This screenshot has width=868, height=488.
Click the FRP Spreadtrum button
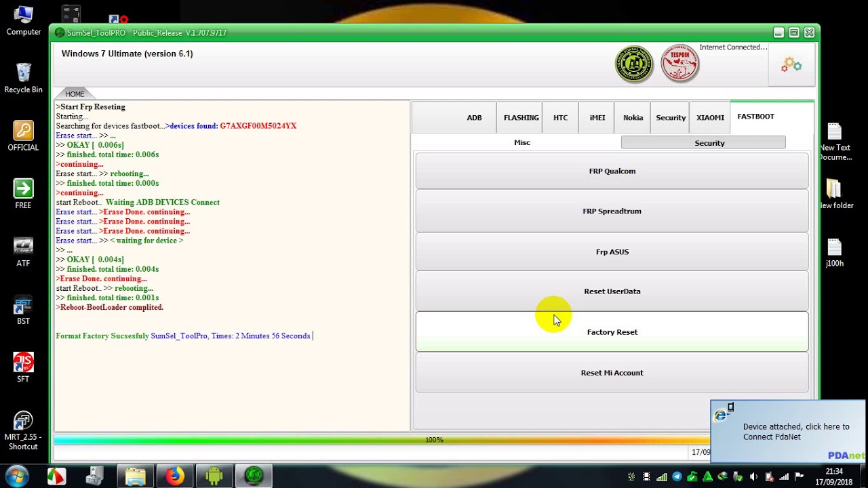click(x=612, y=211)
